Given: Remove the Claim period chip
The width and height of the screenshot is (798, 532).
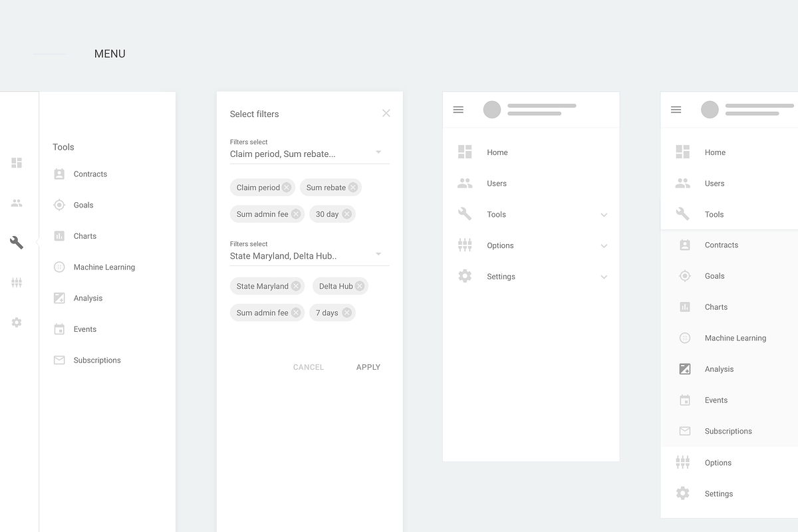Looking at the screenshot, I should tap(287, 188).
